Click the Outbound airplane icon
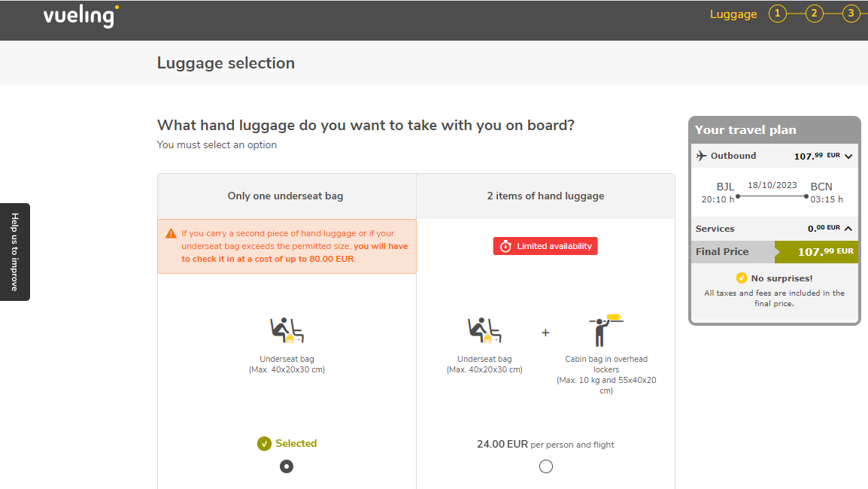868x489 pixels. tap(701, 156)
